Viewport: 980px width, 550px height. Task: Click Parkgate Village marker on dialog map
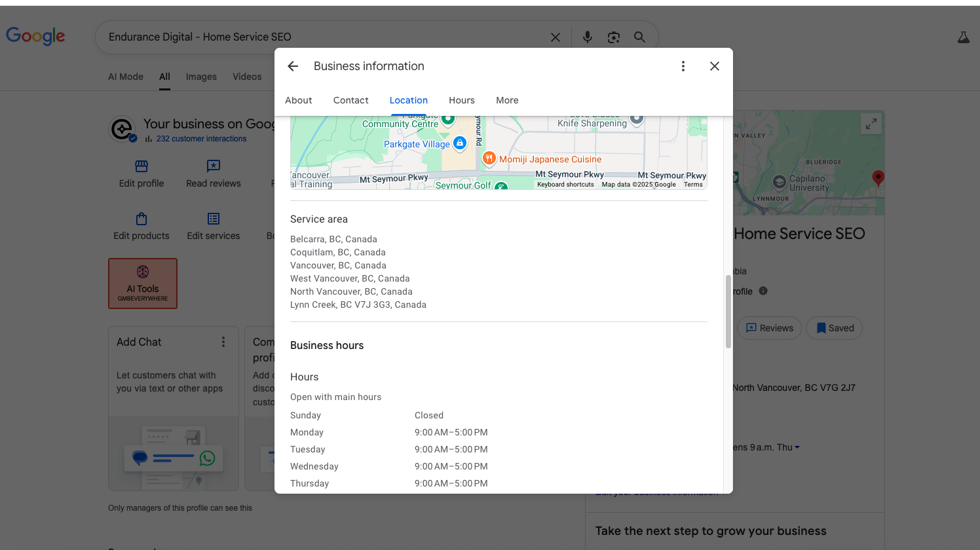click(460, 143)
